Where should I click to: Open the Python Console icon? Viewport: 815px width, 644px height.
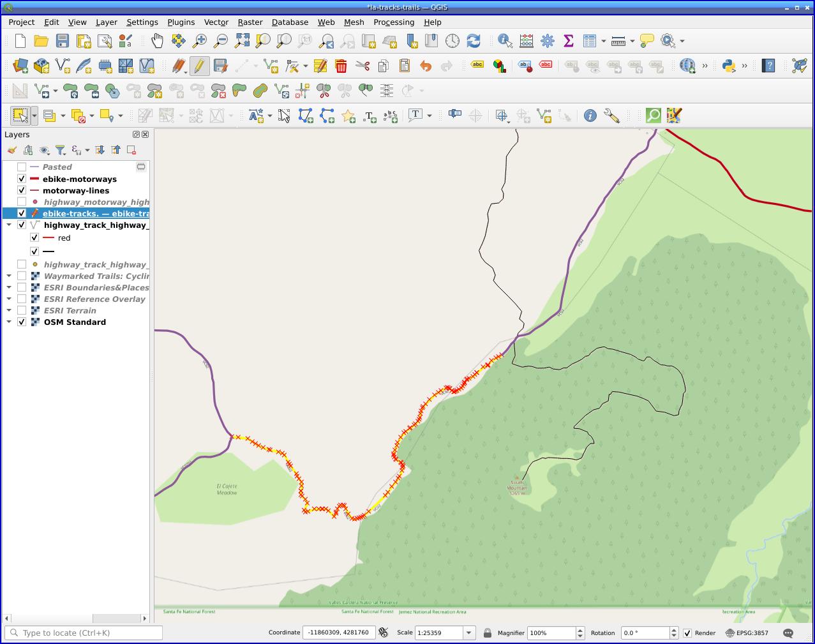728,66
